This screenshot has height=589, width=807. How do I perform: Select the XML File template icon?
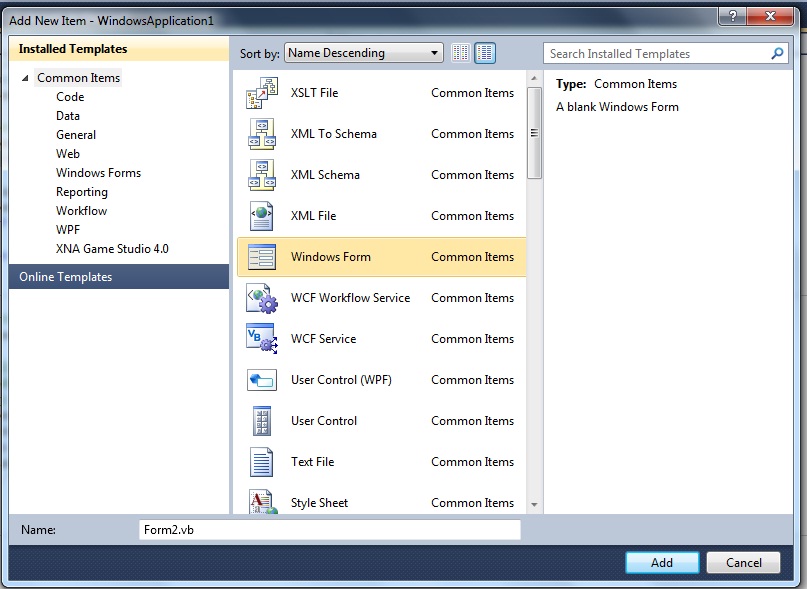coord(261,215)
